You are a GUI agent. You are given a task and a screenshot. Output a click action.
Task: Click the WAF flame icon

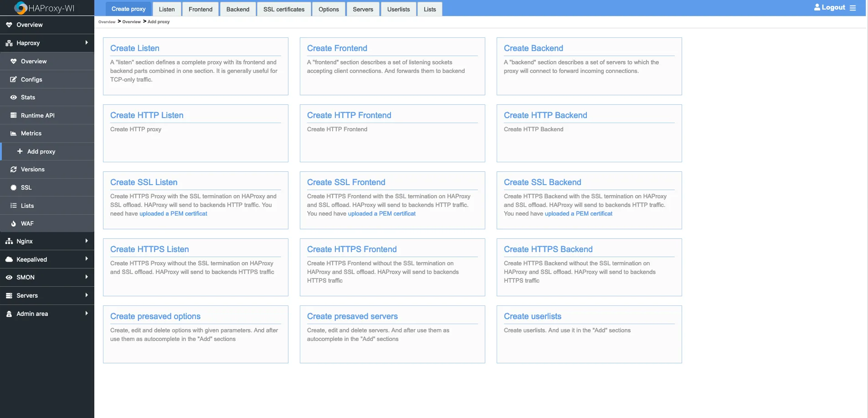pos(14,223)
